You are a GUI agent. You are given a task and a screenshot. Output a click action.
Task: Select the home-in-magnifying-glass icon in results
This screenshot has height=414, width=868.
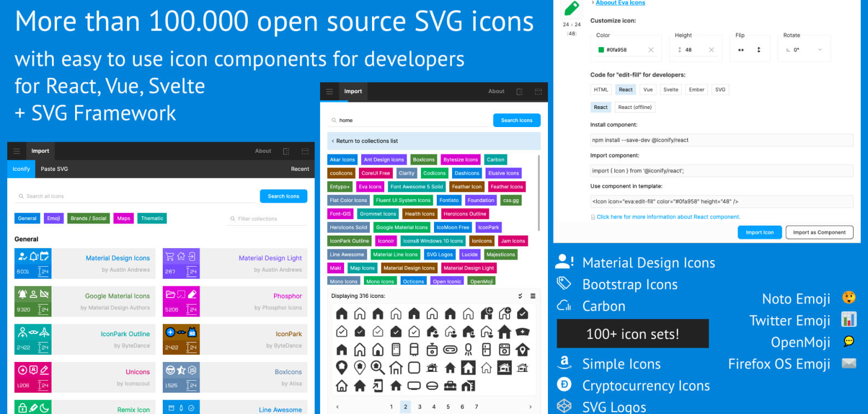[x=378, y=367]
